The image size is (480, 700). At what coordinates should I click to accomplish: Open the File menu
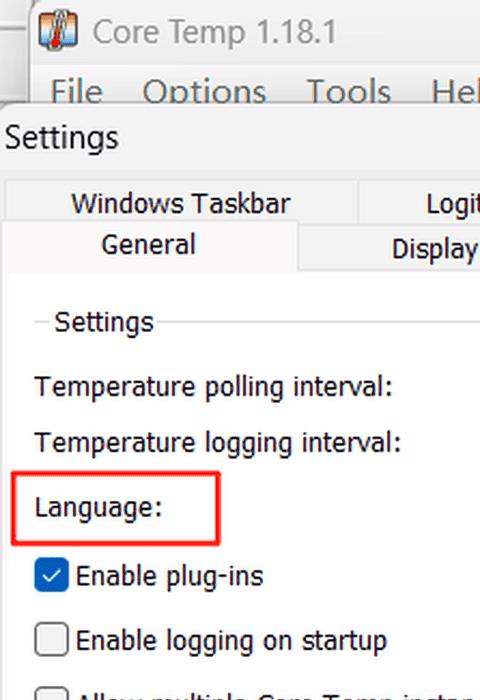[x=76, y=91]
